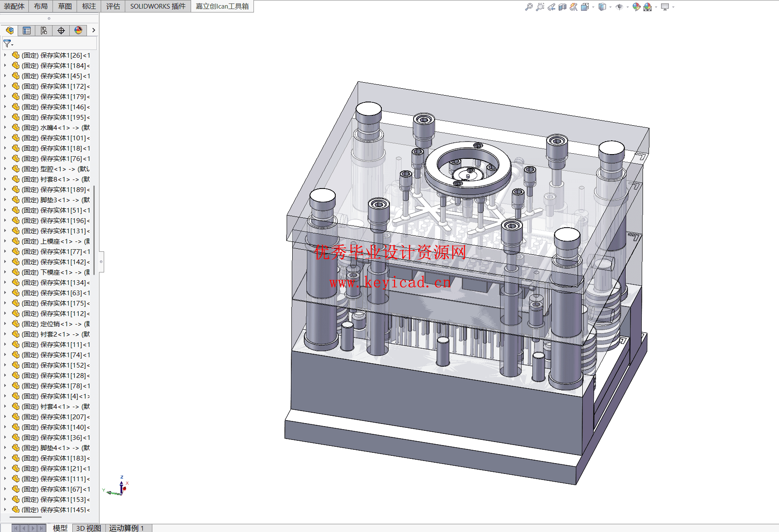
Task: Click the filter search input field
Action: pos(55,43)
